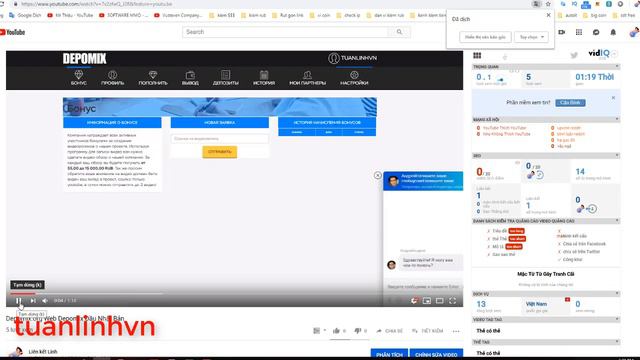Image resolution: width=640 pixels, height=360 pixels.
Task: Open YouTube apps grid icon
Action: pos(579,32)
